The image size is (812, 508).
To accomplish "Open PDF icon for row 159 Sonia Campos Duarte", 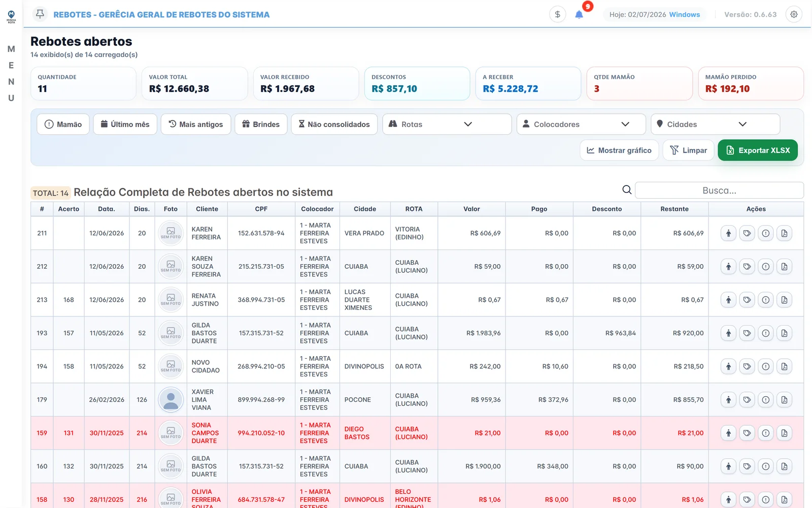I will 784,433.
